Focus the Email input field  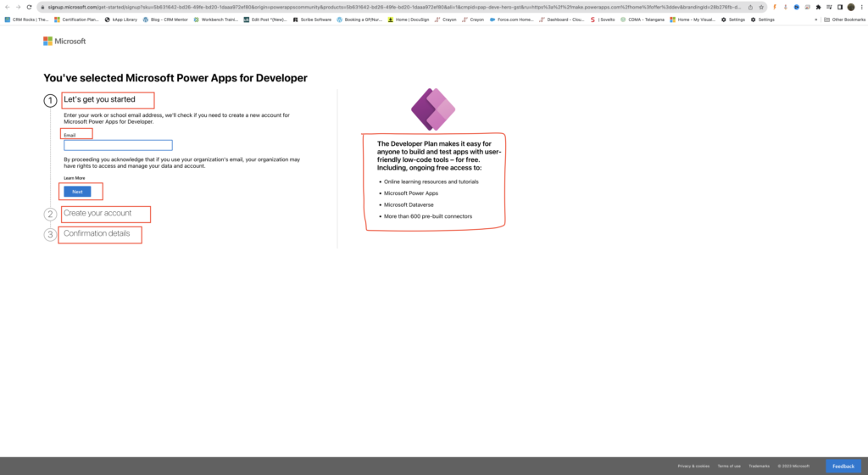[118, 145]
